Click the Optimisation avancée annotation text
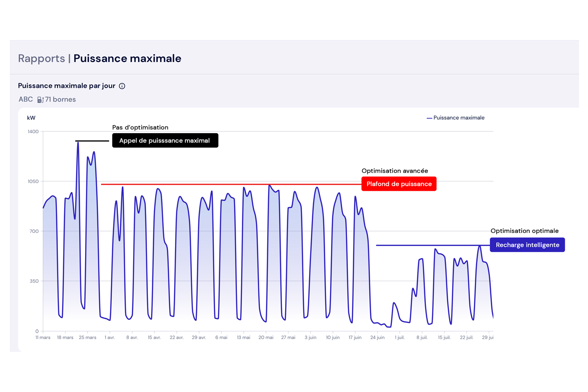 tap(395, 171)
